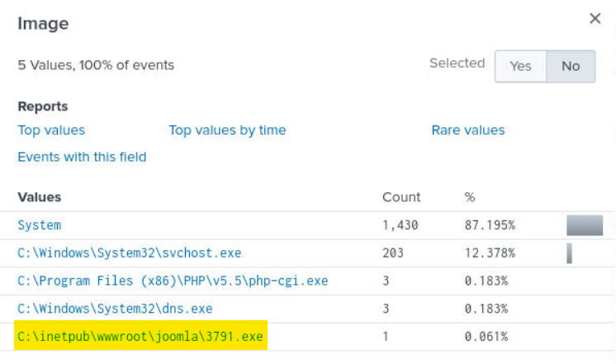Set Selected to Yes
The height and width of the screenshot is (364, 616).
(x=520, y=66)
